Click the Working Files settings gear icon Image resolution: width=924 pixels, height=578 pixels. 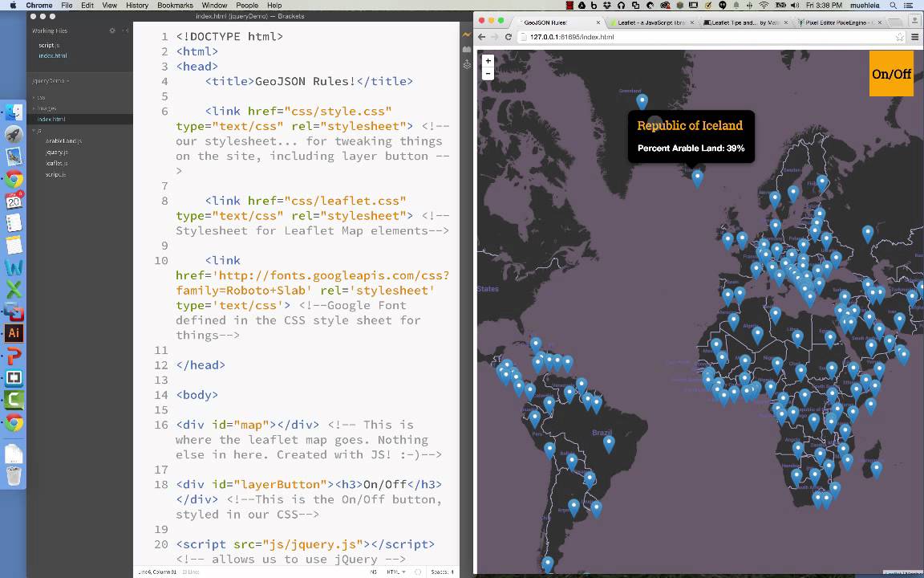[112, 31]
